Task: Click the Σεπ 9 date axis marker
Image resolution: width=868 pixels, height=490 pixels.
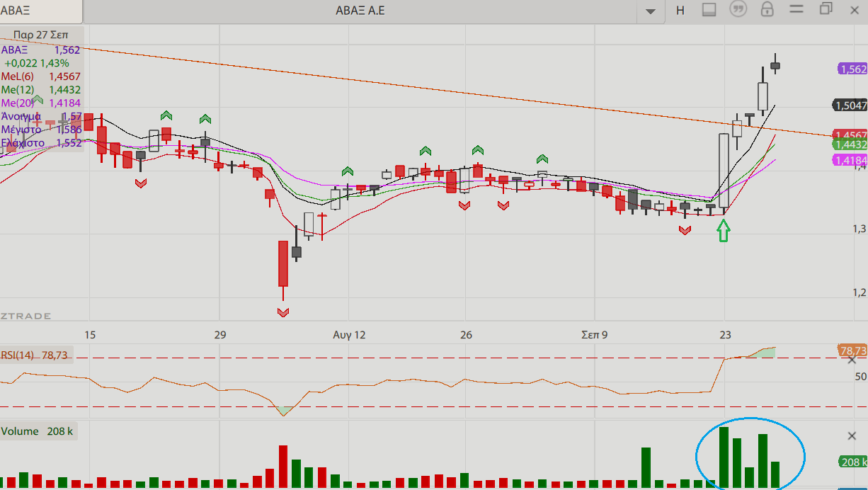Action: click(594, 334)
